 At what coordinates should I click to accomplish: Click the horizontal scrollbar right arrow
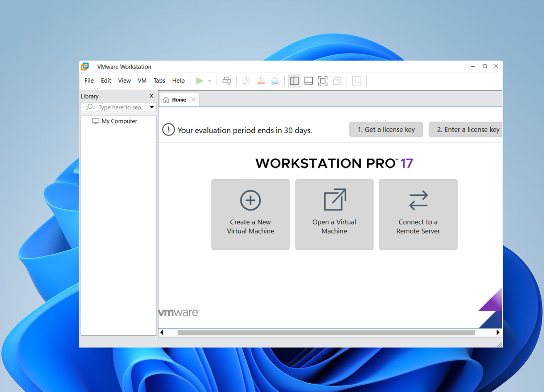498,332
